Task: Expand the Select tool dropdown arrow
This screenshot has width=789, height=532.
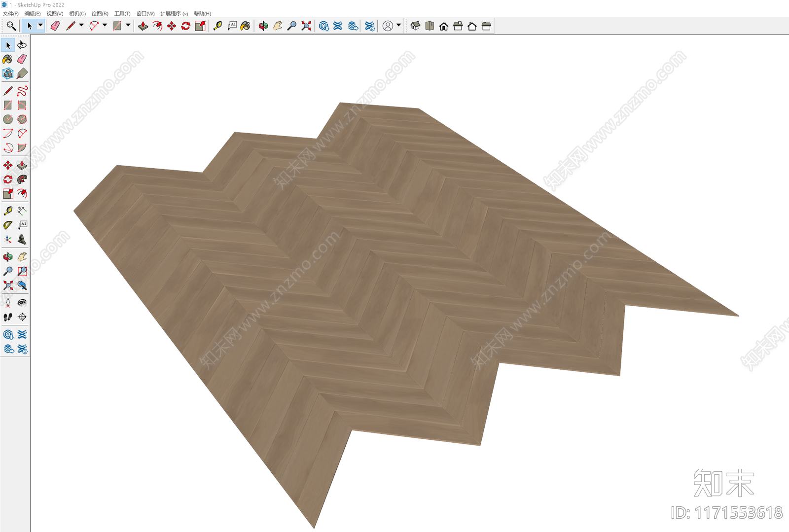Action: (40, 26)
